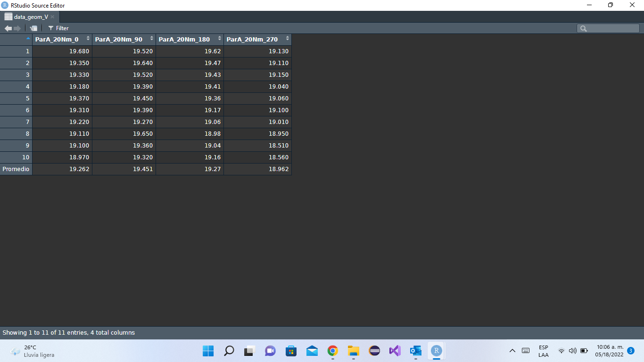Open Windows Search from the taskbar
The width and height of the screenshot is (644, 362).
coord(229,351)
